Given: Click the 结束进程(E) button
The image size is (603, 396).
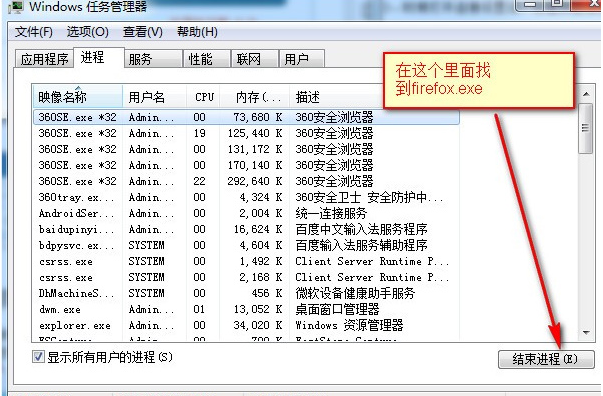Looking at the screenshot, I should pos(546,359).
